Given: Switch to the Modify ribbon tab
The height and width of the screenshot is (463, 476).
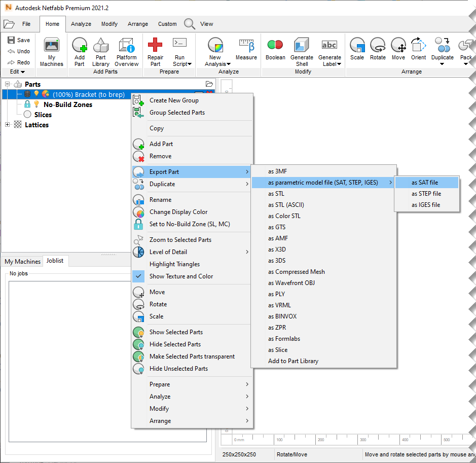Looking at the screenshot, I should point(109,24).
